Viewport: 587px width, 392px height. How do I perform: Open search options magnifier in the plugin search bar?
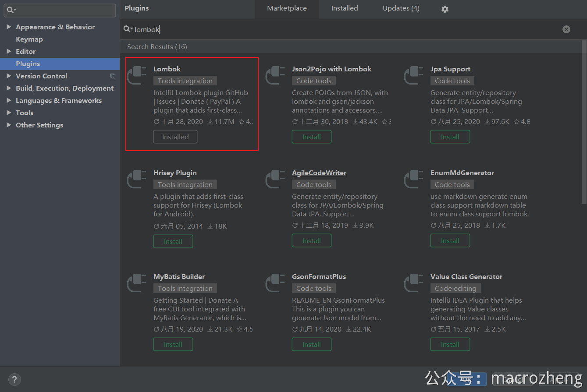(128, 29)
